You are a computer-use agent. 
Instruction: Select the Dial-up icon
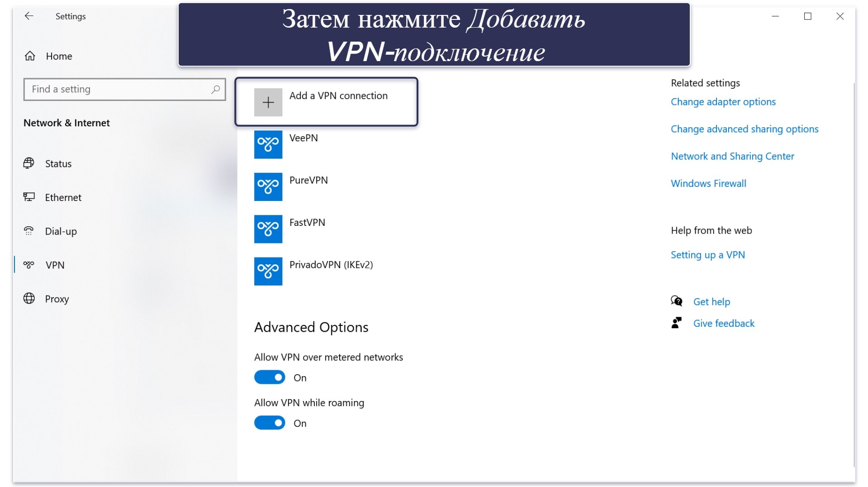pyautogui.click(x=29, y=231)
